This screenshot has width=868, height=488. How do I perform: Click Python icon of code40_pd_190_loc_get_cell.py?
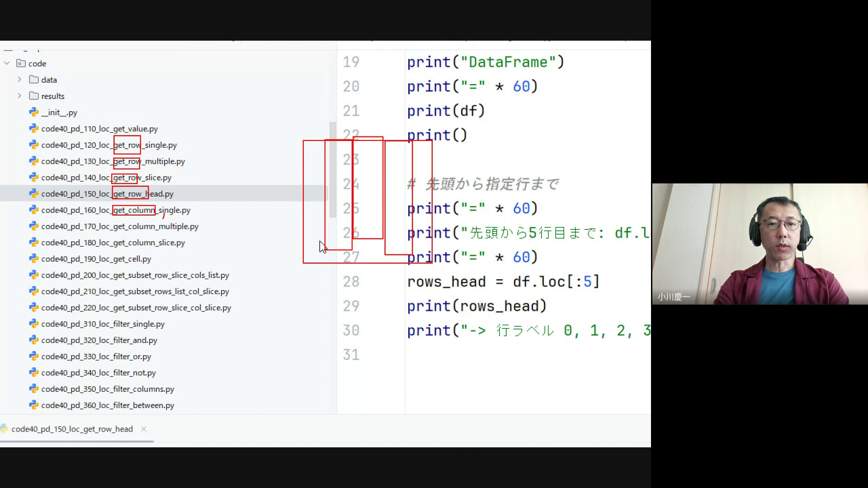coord(34,258)
